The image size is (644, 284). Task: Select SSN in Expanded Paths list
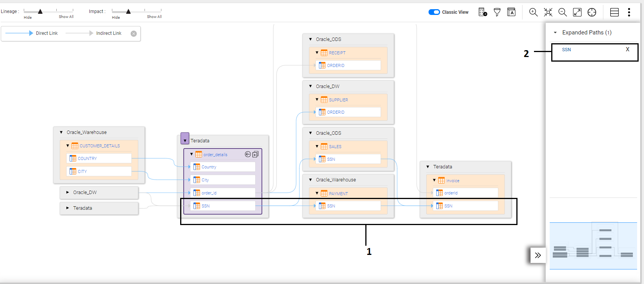pos(567,50)
